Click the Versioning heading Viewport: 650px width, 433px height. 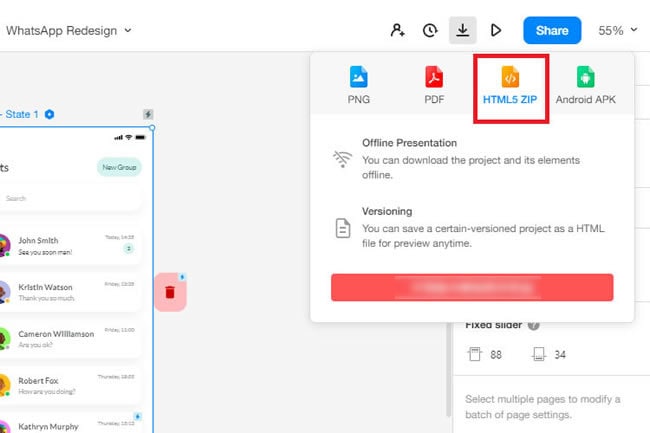pyautogui.click(x=387, y=211)
